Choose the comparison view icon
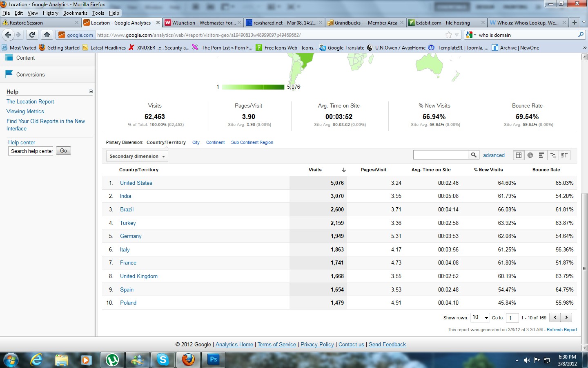588x368 pixels. [x=553, y=155]
